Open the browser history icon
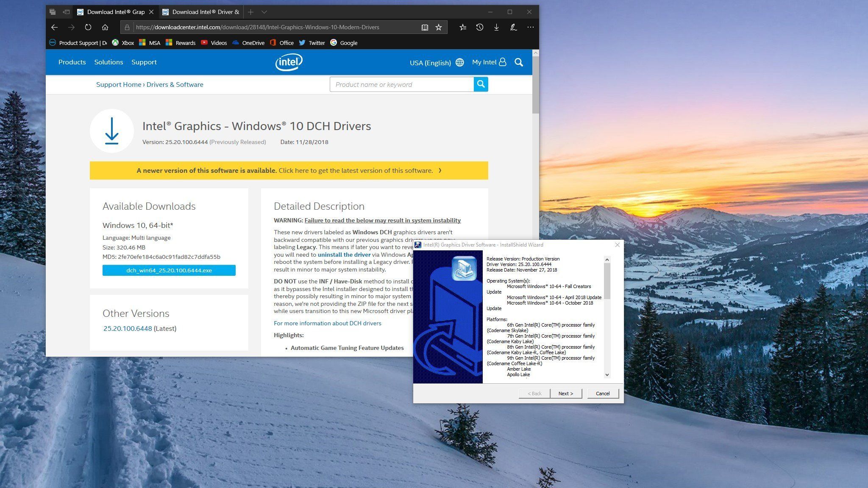Viewport: 868px width, 488px height. pyautogui.click(x=479, y=27)
